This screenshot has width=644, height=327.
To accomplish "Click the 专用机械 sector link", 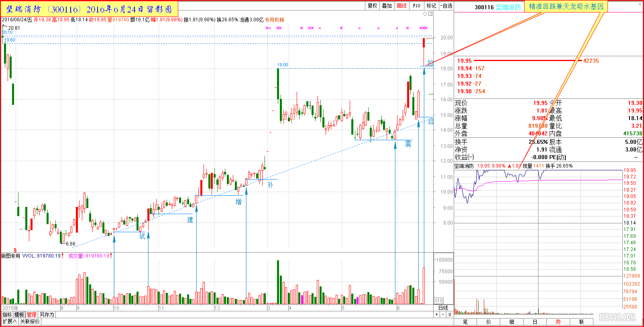I will (x=275, y=20).
